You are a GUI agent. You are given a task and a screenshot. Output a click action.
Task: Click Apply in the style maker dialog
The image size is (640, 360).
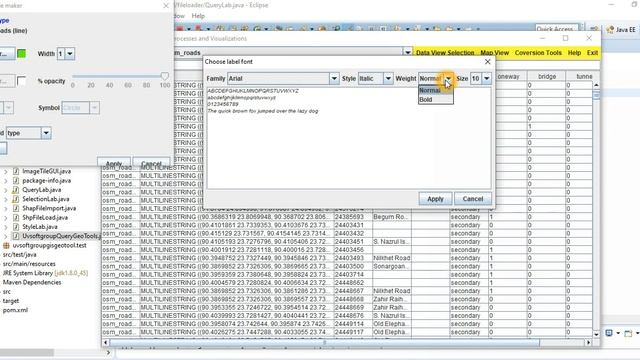pyautogui.click(x=113, y=162)
